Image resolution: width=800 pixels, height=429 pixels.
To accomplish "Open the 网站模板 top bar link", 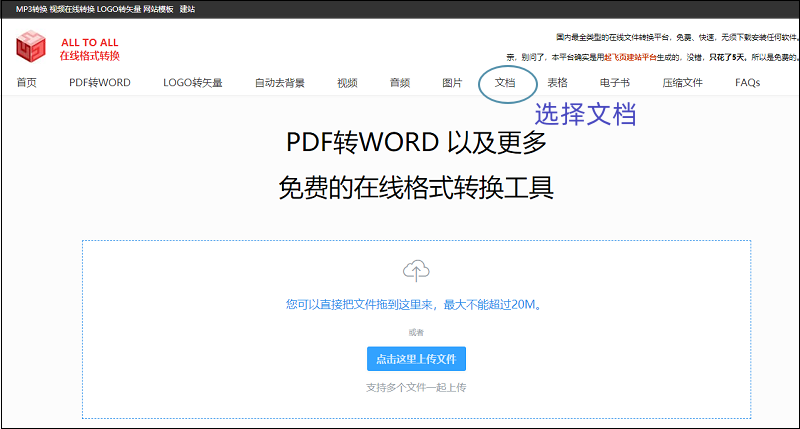I will [158, 9].
